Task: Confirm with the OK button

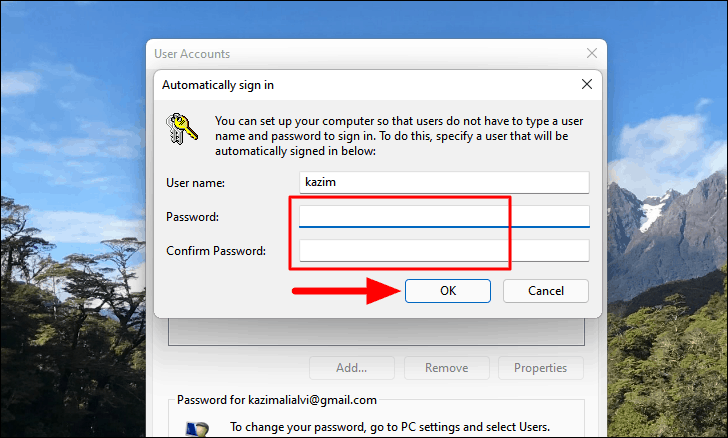Action: [448, 291]
